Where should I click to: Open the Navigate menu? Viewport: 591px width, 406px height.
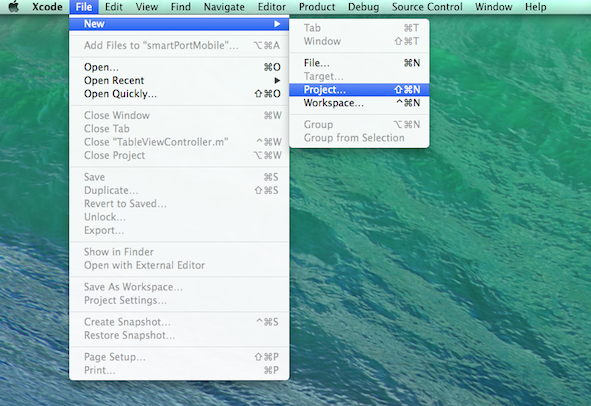pos(224,7)
